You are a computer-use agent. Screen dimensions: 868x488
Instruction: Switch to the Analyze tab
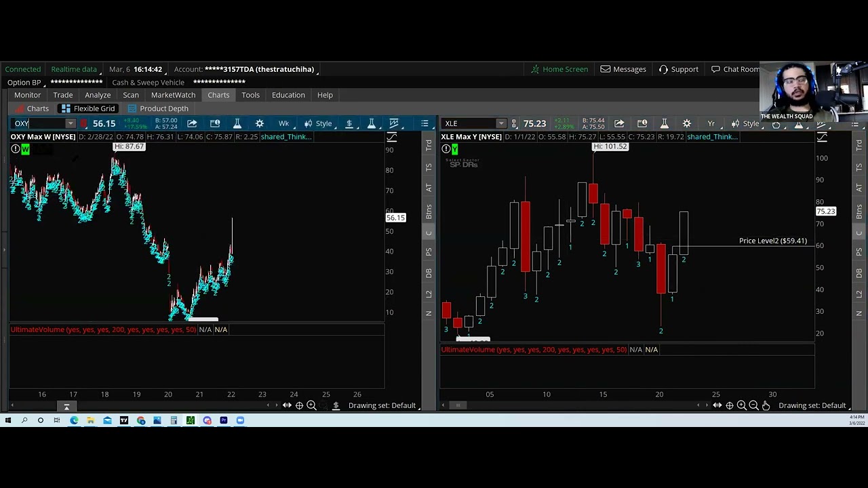point(98,95)
